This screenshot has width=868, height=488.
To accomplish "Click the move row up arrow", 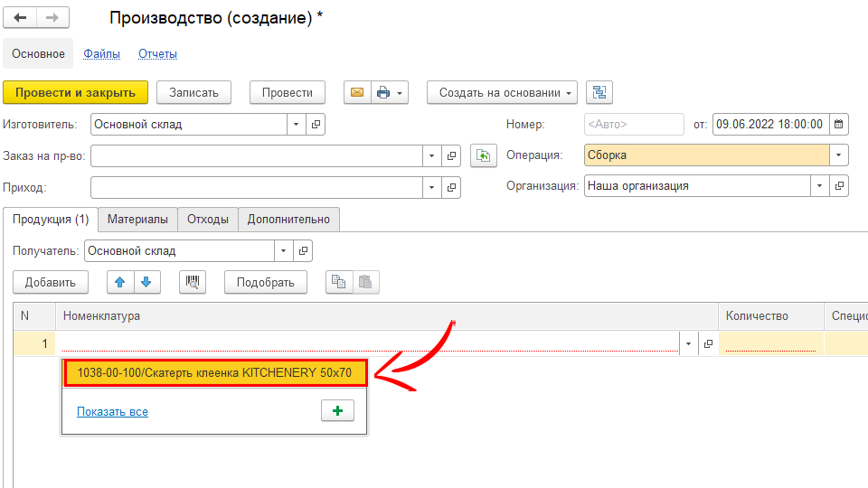I will pos(120,282).
